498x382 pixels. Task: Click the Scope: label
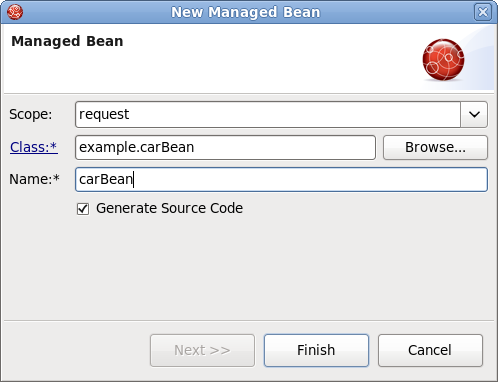pos(31,114)
